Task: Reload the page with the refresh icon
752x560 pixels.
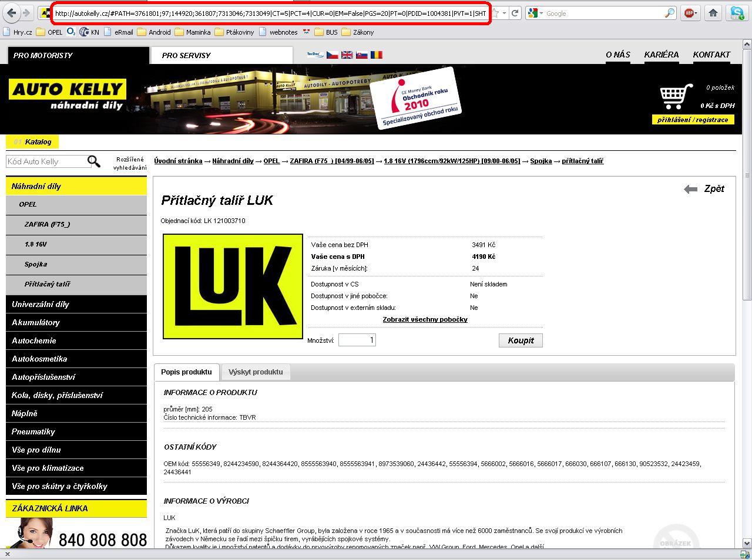Action: click(x=515, y=13)
